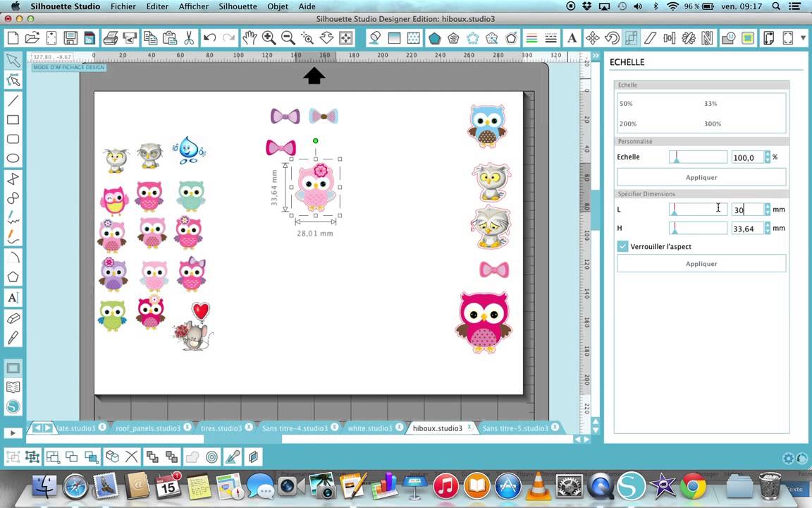Zoom in with magnifier plus

(269, 38)
